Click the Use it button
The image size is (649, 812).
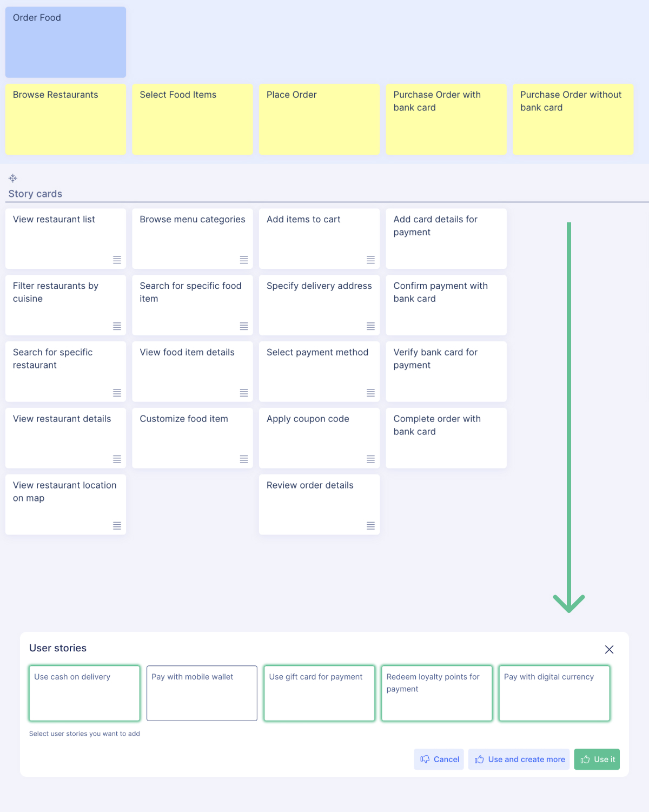tap(597, 759)
